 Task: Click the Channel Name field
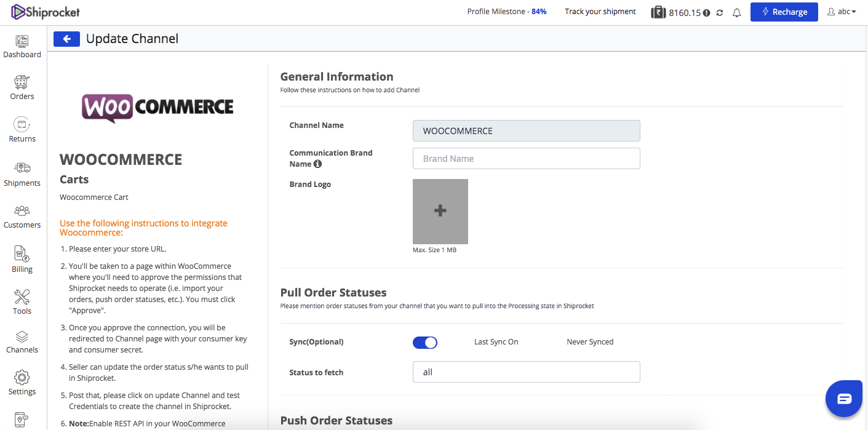pyautogui.click(x=527, y=130)
